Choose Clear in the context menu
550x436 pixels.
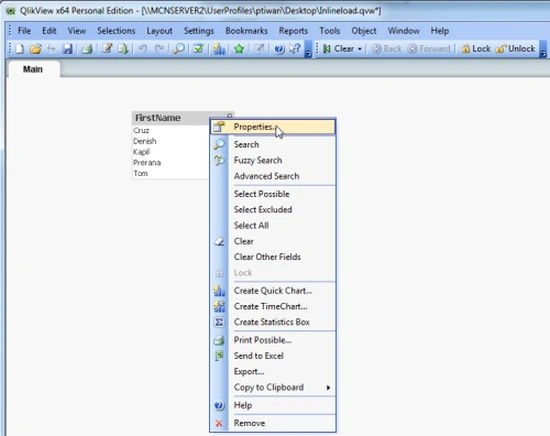(273, 241)
